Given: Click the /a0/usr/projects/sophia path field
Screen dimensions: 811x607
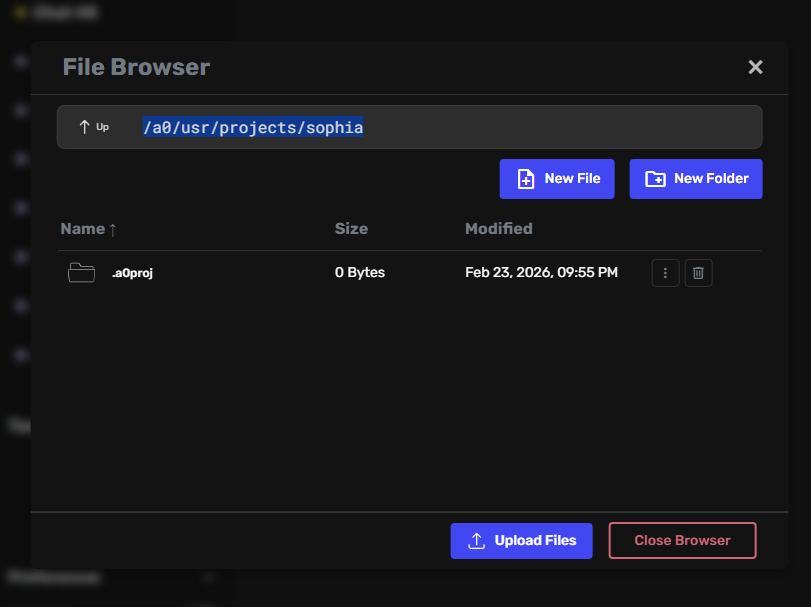Looking at the screenshot, I should pyautogui.click(x=253, y=127).
